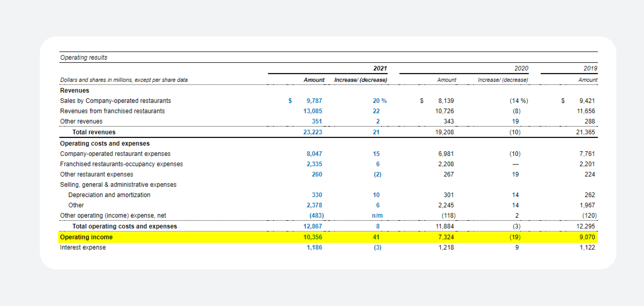This screenshot has width=644, height=306.
Task: Click the 224 other restaurant expenses value
Action: coord(590,174)
